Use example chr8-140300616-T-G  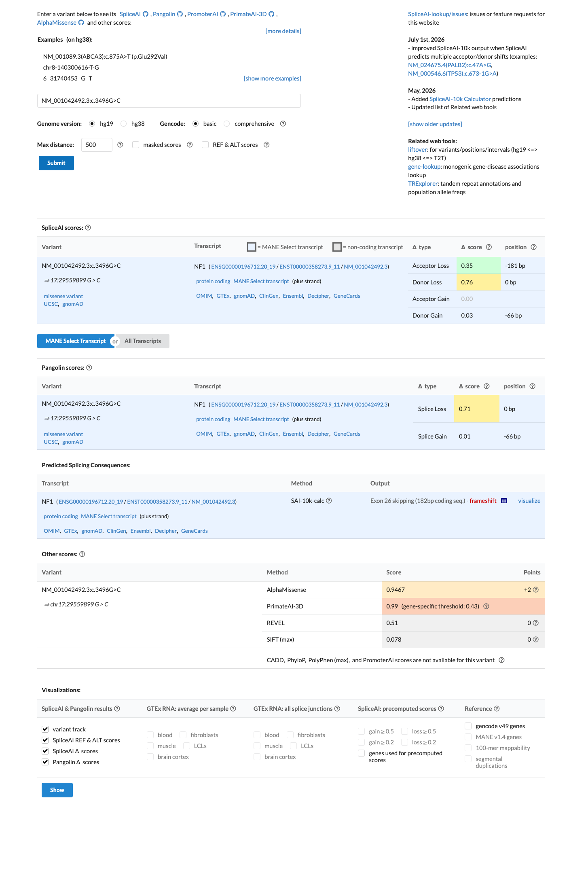71,68
